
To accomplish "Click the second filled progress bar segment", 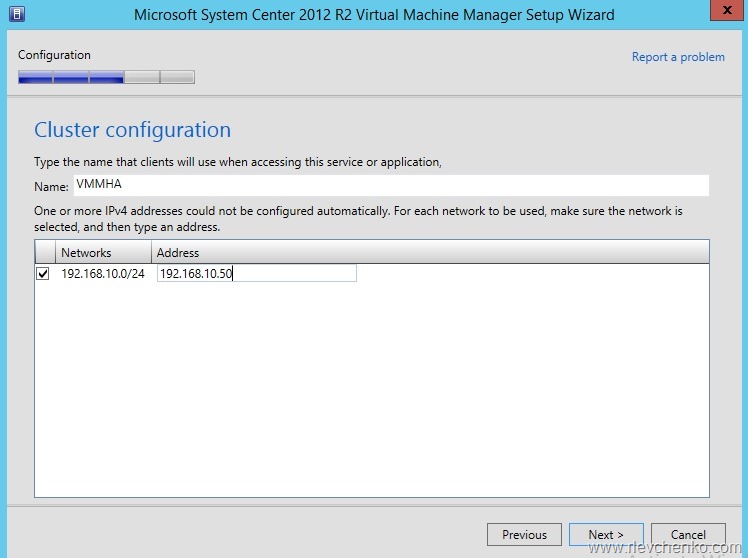I will tap(71, 77).
